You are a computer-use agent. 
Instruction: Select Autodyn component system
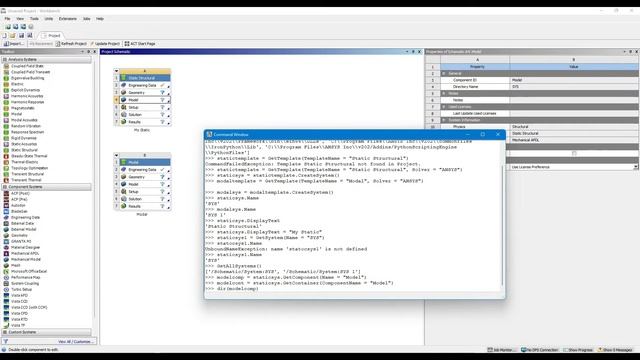point(18,205)
